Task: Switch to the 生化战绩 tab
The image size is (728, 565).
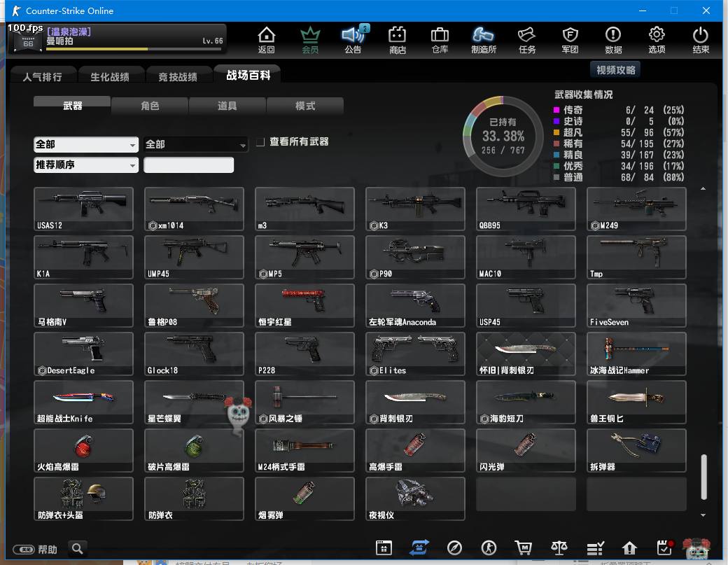Action: (x=110, y=76)
